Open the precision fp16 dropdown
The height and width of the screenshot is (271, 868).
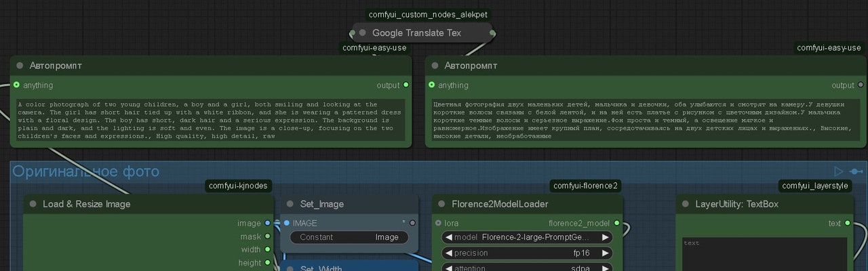coord(528,253)
